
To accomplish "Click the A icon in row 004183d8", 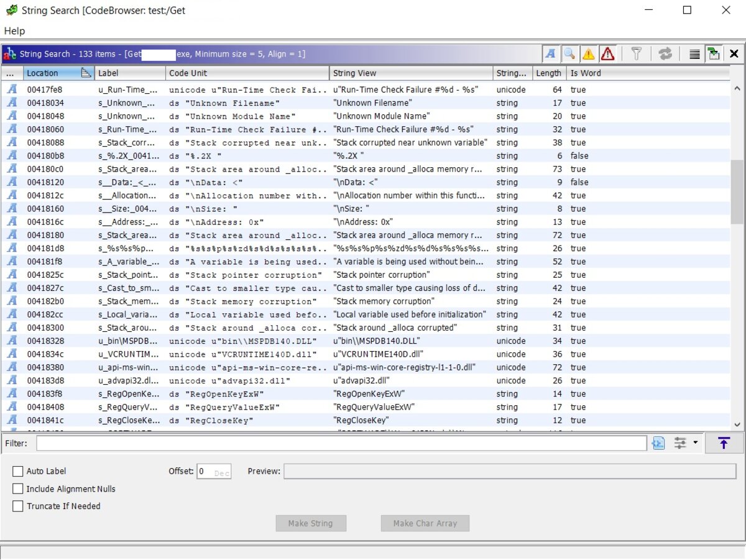I will 12,380.
